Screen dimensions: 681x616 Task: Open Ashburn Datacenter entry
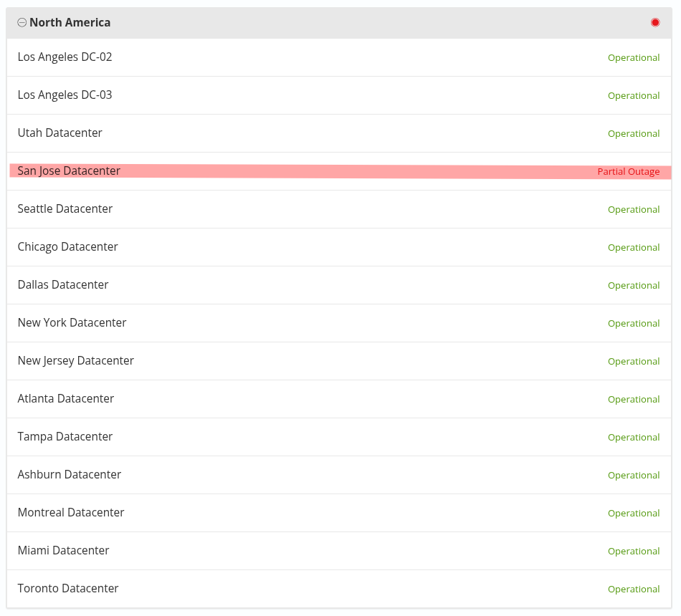pos(70,475)
